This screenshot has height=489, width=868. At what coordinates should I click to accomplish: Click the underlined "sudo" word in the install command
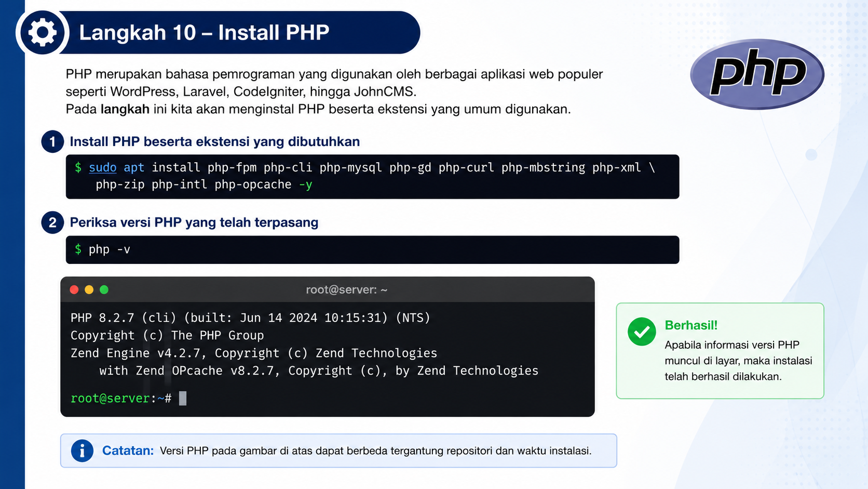pyautogui.click(x=103, y=167)
